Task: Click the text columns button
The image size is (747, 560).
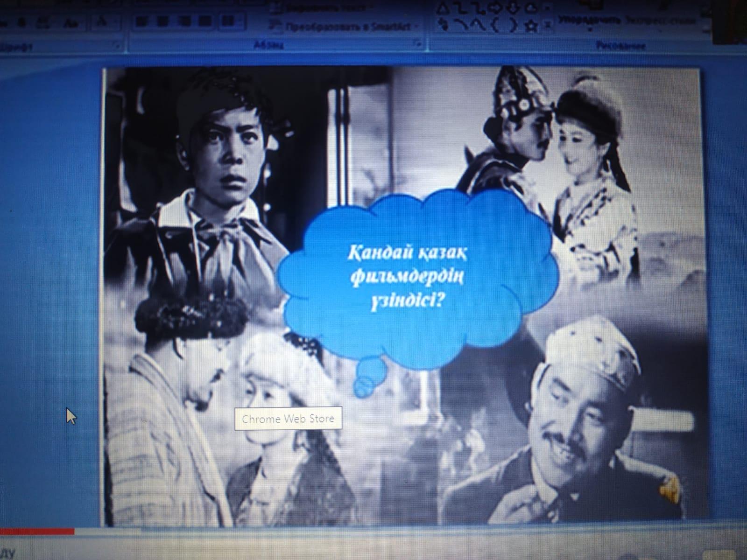Action: click(x=229, y=21)
